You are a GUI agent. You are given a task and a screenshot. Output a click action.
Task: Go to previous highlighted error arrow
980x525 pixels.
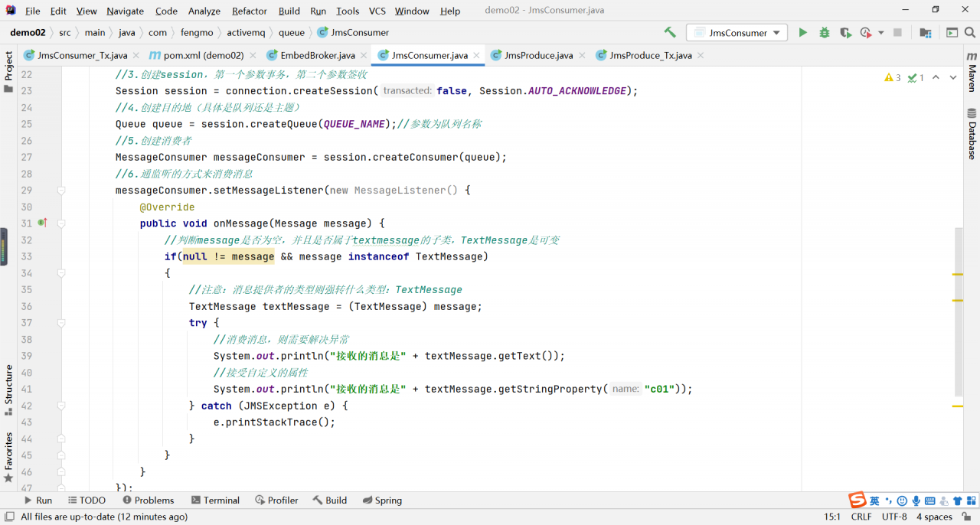click(936, 77)
